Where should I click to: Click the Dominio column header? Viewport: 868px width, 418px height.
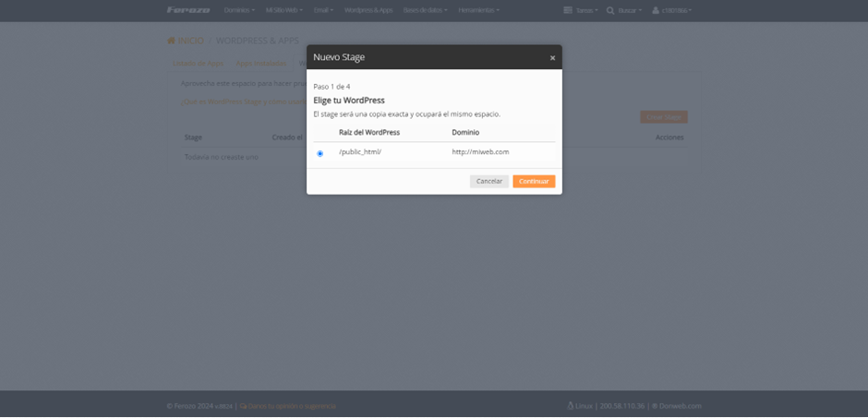pos(465,133)
